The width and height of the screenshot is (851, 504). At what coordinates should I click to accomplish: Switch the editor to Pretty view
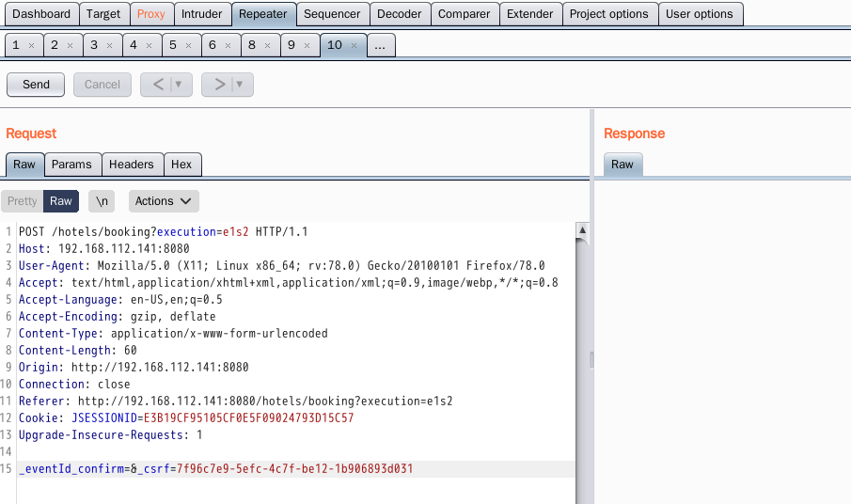coord(23,201)
